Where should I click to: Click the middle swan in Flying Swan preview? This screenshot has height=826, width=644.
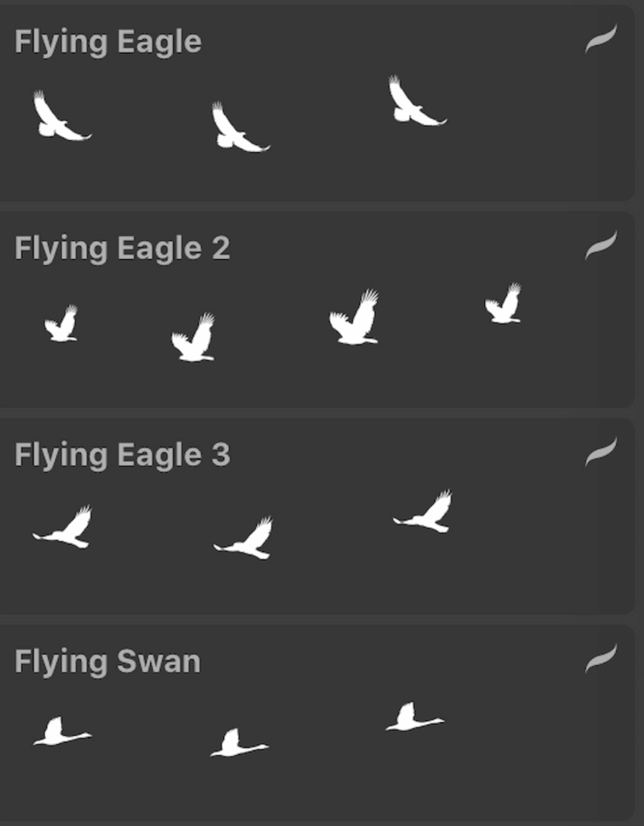pos(237,744)
